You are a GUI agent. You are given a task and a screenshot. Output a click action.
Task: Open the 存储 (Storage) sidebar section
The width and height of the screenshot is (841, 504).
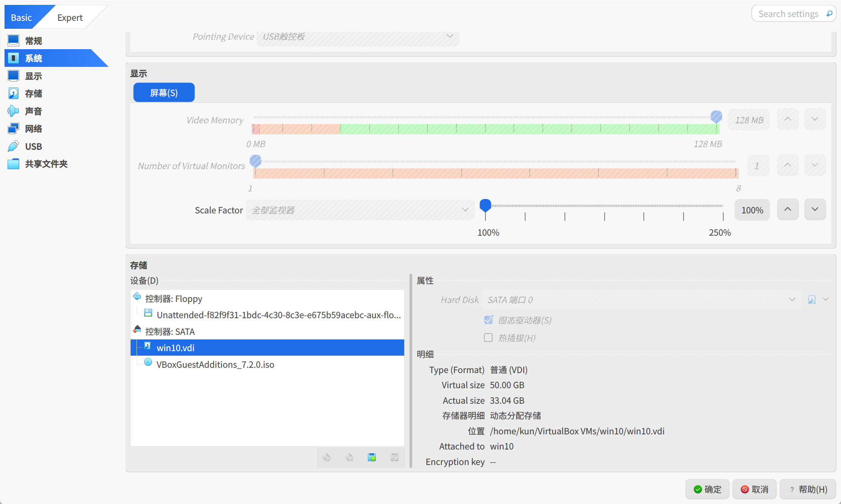[x=33, y=93]
